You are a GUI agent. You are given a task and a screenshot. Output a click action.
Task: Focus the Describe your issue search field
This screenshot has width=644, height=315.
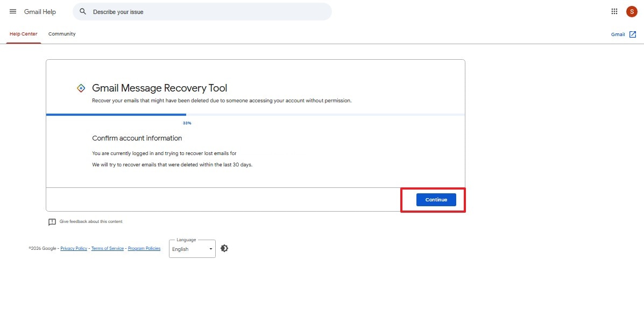(x=202, y=11)
